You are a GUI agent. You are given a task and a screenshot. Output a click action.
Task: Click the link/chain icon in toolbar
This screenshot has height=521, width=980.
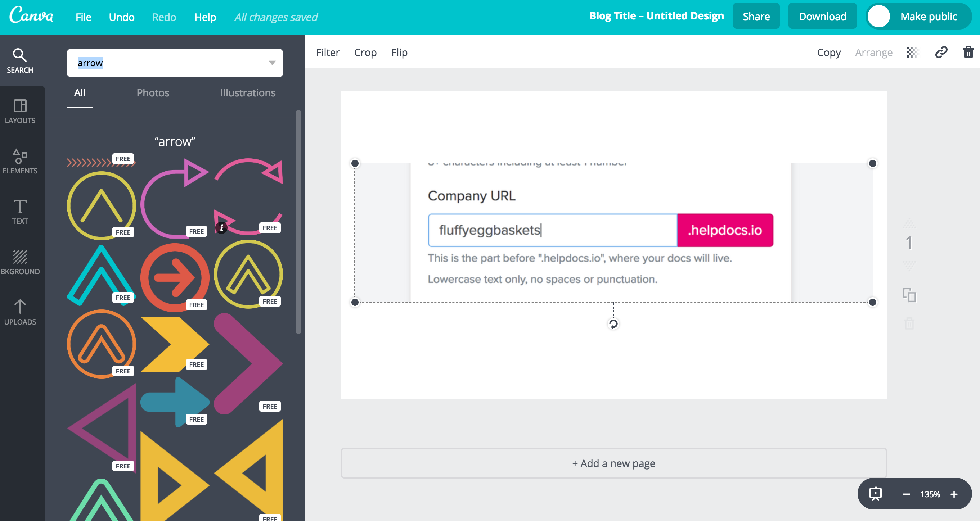[940, 53]
